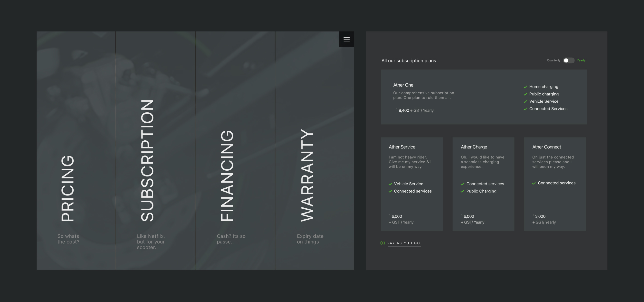Select the Yearly billing label

tap(581, 60)
